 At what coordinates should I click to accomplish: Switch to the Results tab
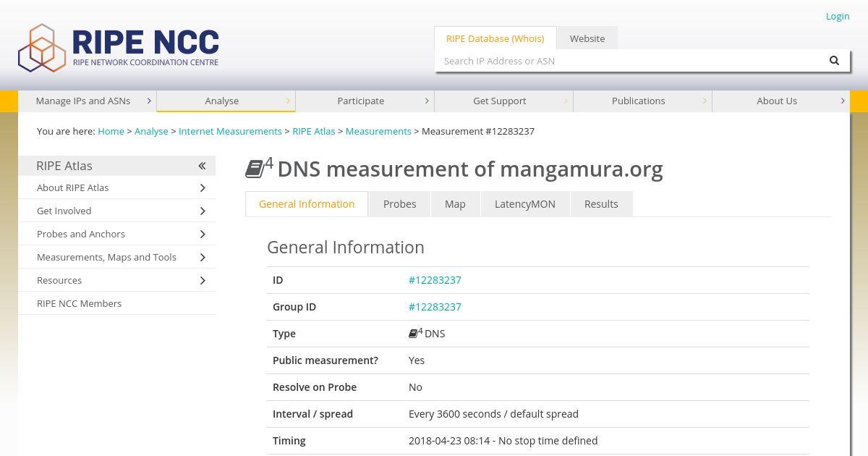[601, 204]
